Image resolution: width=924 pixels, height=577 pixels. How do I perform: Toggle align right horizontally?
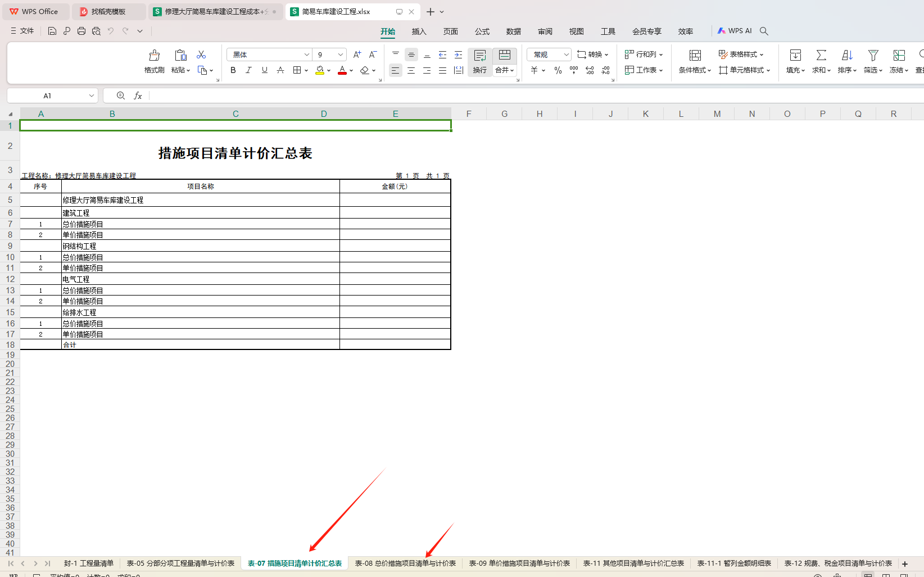click(x=427, y=70)
